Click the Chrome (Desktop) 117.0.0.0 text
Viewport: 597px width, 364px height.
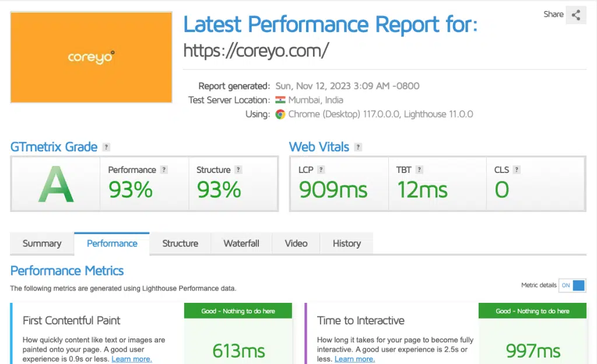pos(344,114)
